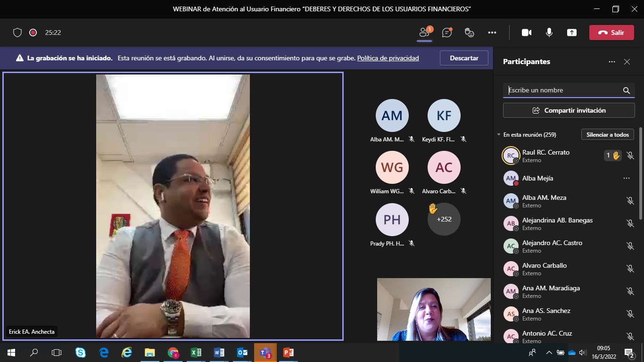Open the Política de privacidad link
Viewport: 644px width, 362px height.
(388, 58)
